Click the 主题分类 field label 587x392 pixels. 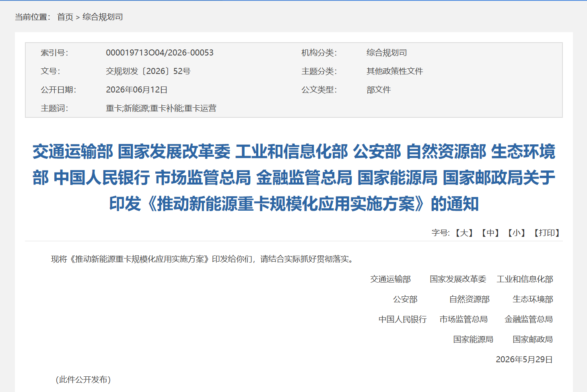click(x=319, y=71)
